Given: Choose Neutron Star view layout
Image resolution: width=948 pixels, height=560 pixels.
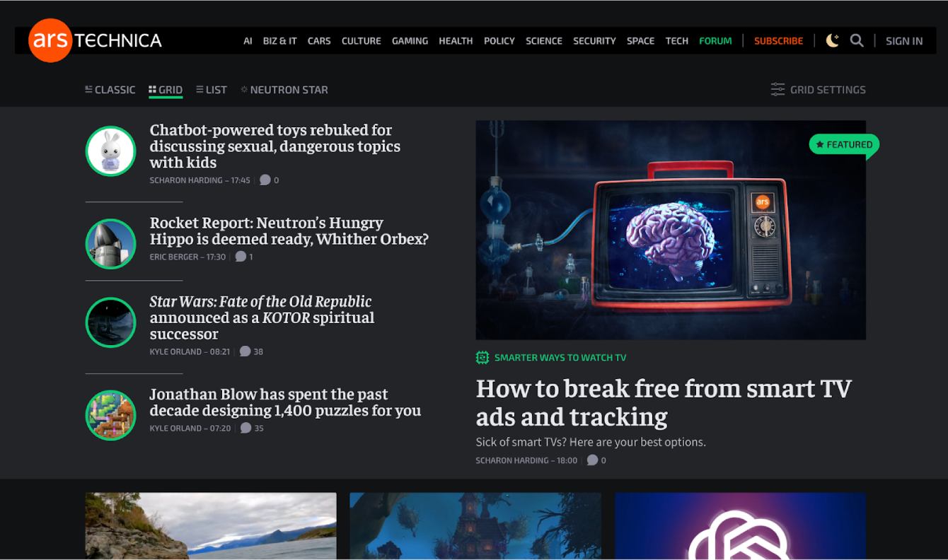Looking at the screenshot, I should click(284, 90).
